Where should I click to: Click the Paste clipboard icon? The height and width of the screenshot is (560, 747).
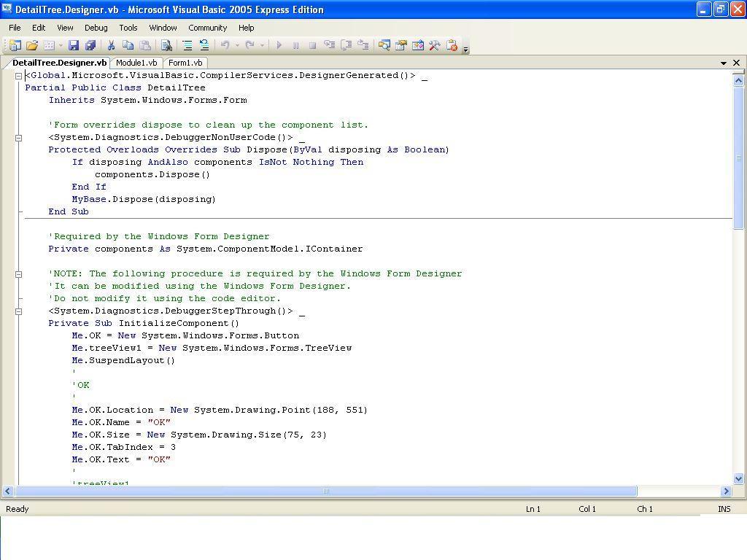tap(145, 45)
